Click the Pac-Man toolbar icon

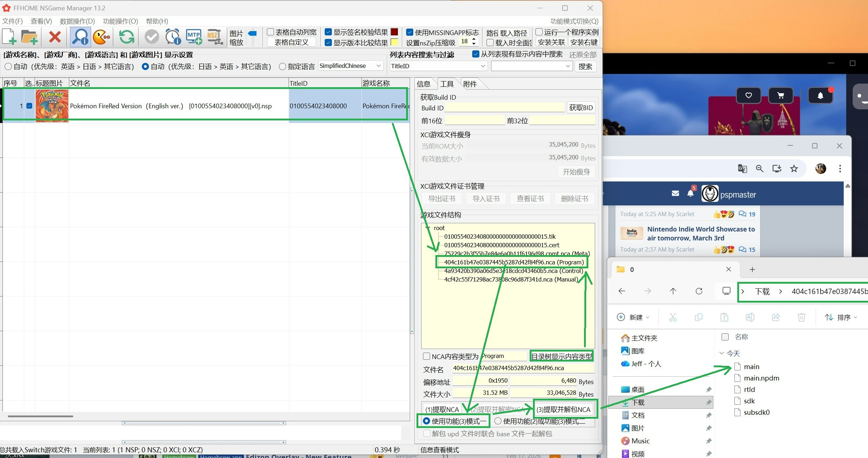tap(101, 37)
